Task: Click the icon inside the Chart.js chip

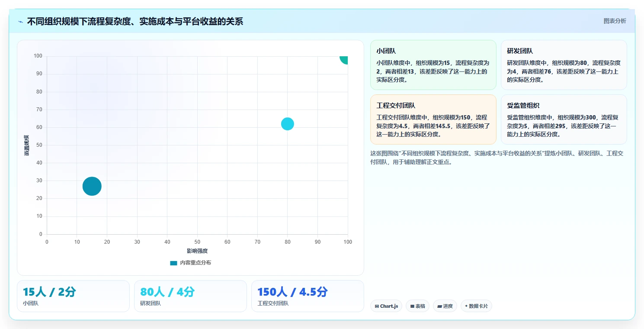Action: tap(377, 306)
